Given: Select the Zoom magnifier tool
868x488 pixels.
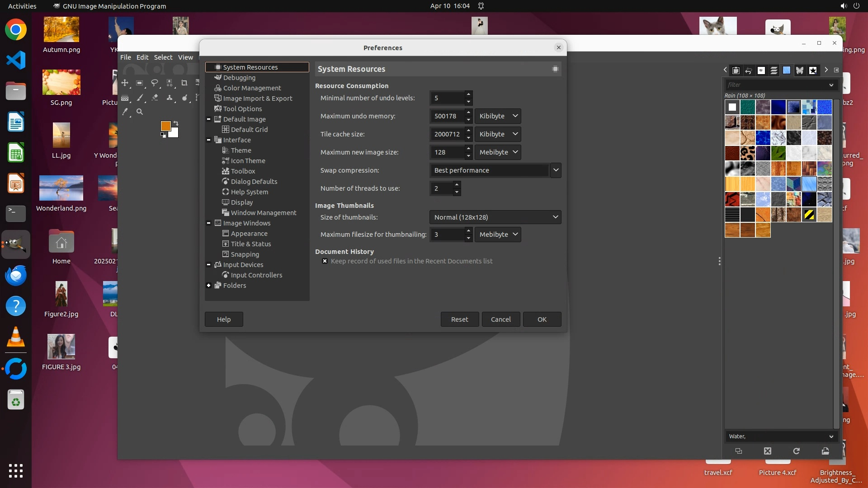Looking at the screenshot, I should pos(140,112).
